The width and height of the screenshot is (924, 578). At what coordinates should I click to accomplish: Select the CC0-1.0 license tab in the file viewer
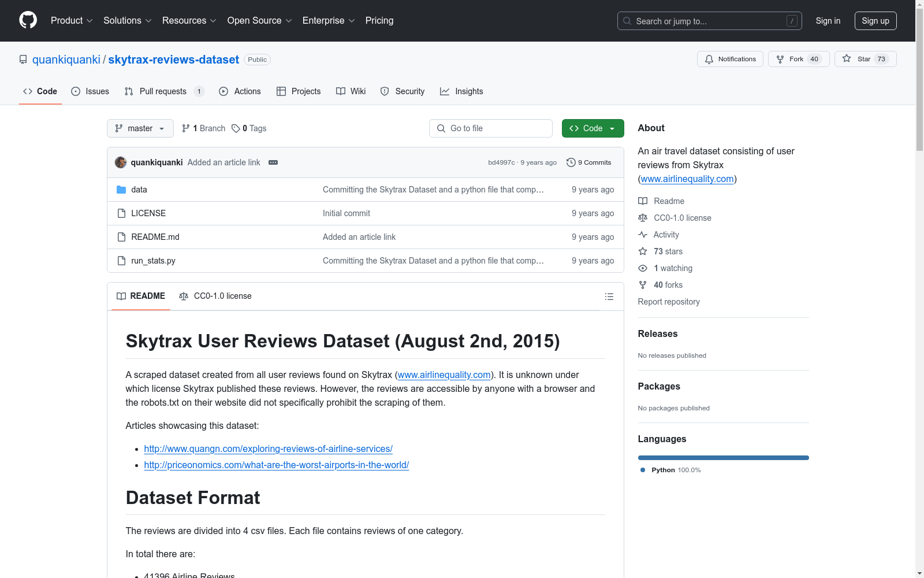tap(215, 296)
